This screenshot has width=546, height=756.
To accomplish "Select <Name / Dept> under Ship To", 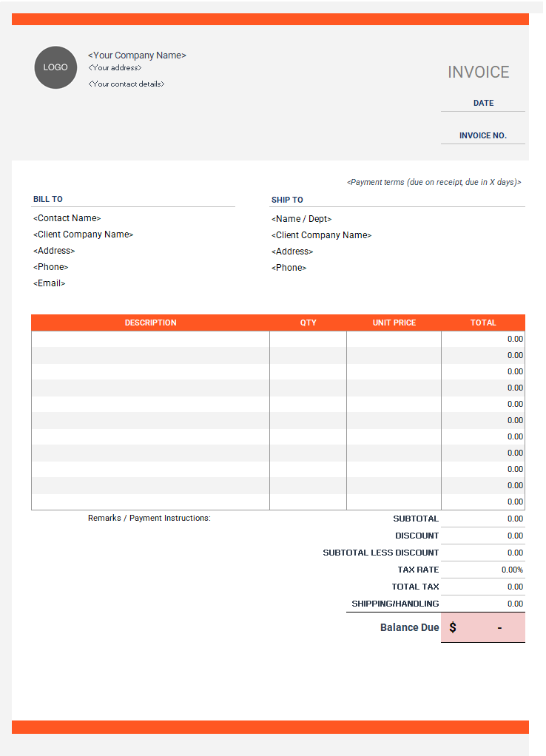I will [x=301, y=219].
